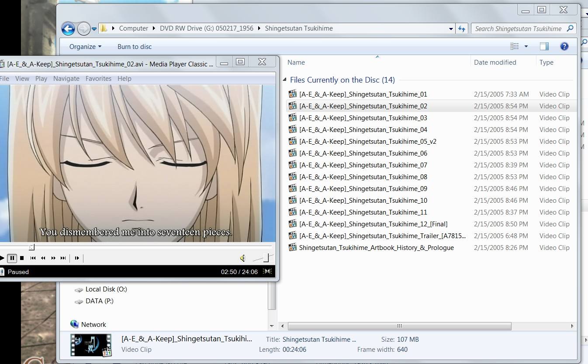
Task: Select the Tsukihime_11 video file icon
Action: pos(293,212)
